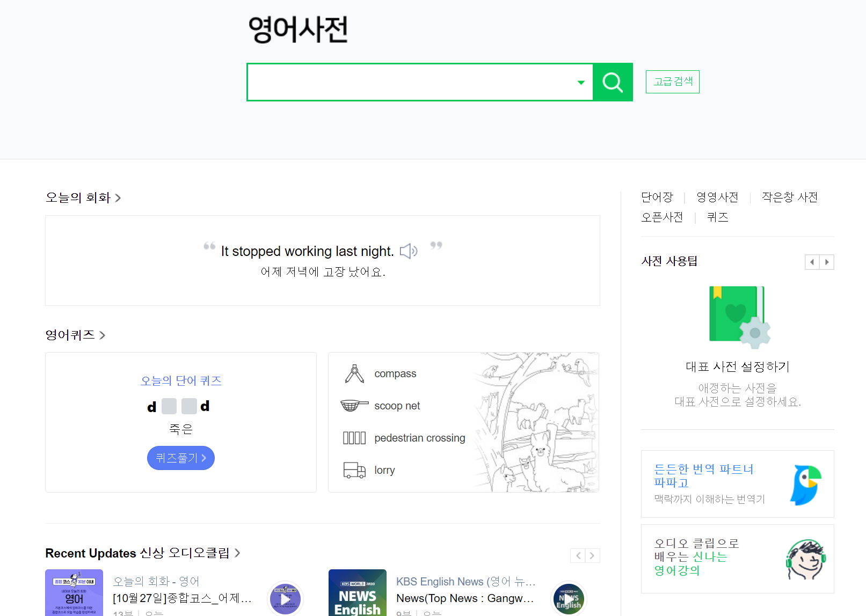This screenshot has height=616, width=866.
Task: Go to next 사전 사용팁 slide
Action: pos(827,262)
